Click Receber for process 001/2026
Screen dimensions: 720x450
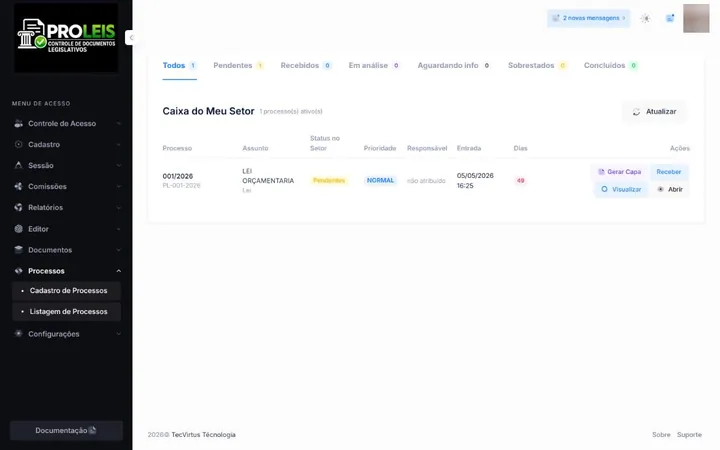point(669,172)
